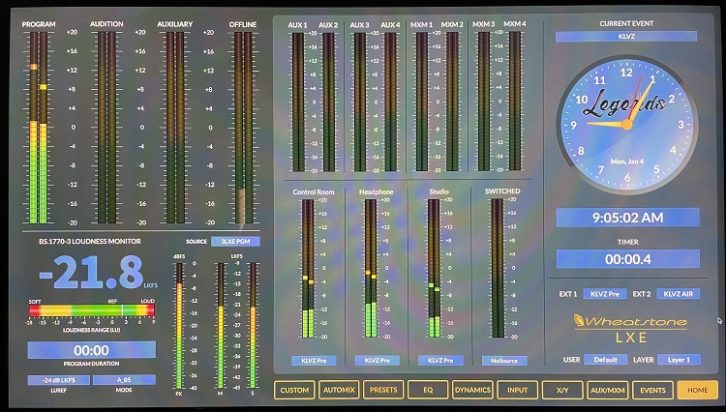Click the AUX 4 level meter
The width and height of the screenshot is (726, 412).
[x=391, y=102]
